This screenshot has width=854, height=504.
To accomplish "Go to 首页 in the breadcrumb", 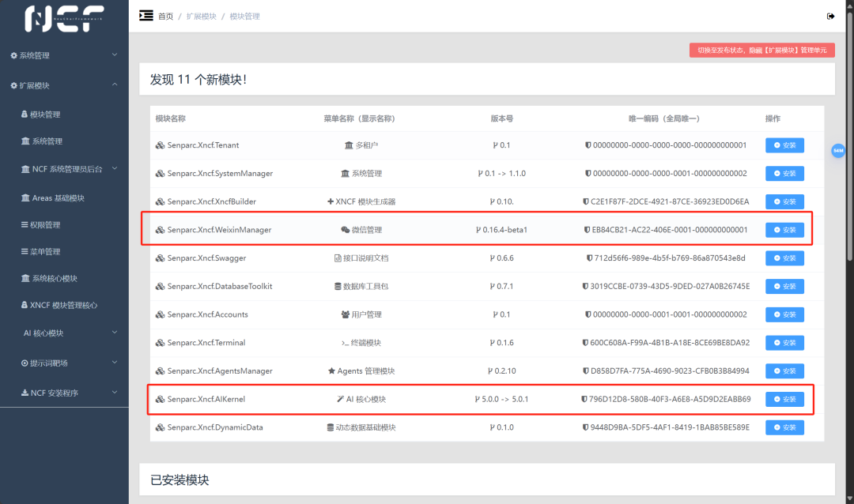I will point(165,17).
